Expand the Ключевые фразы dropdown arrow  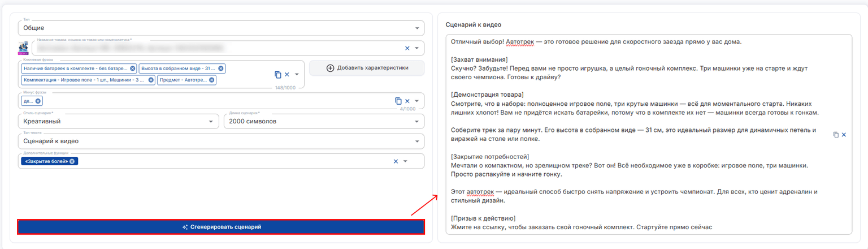click(297, 75)
